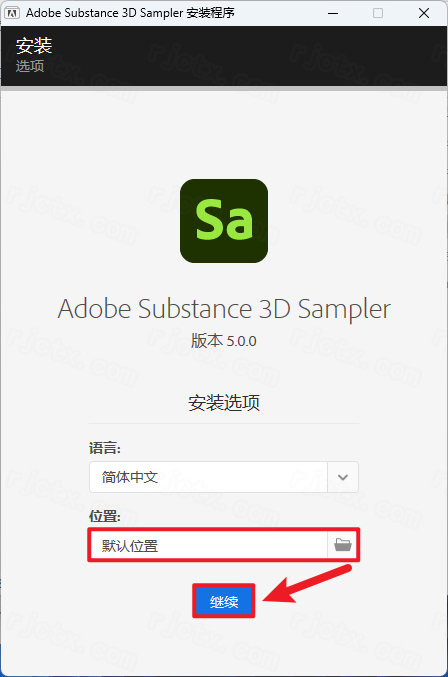Viewport: 448px width, 677px height.
Task: Click the black header banner area
Action: point(224,56)
